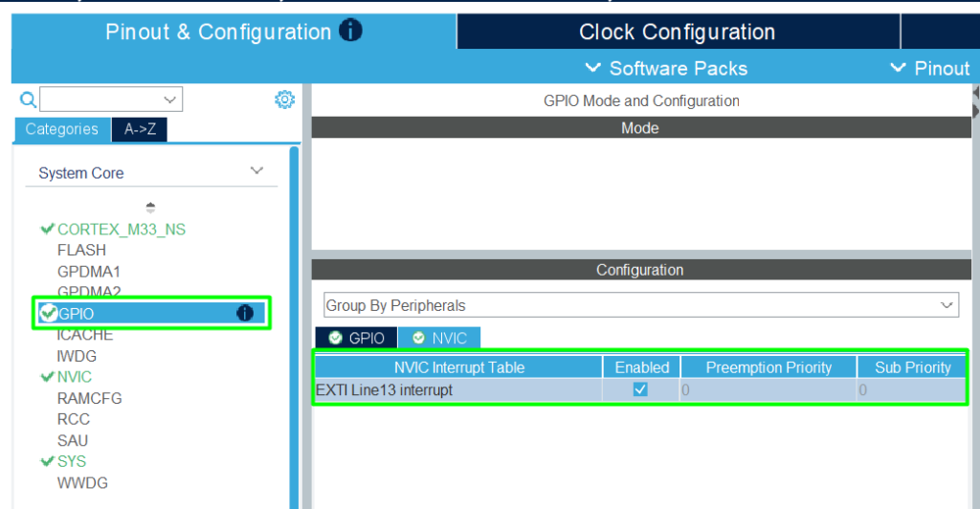
Task: Select the GPIO configuration tab
Action: tap(356, 338)
